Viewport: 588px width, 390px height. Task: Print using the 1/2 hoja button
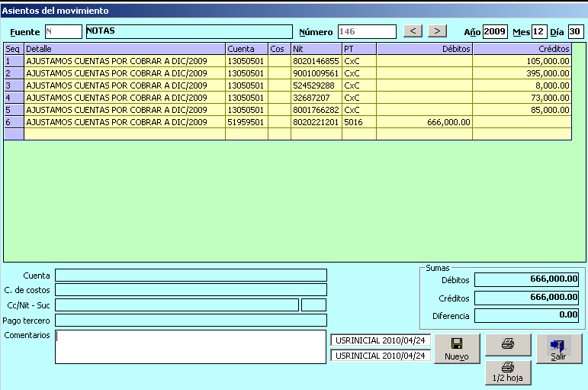[508, 372]
